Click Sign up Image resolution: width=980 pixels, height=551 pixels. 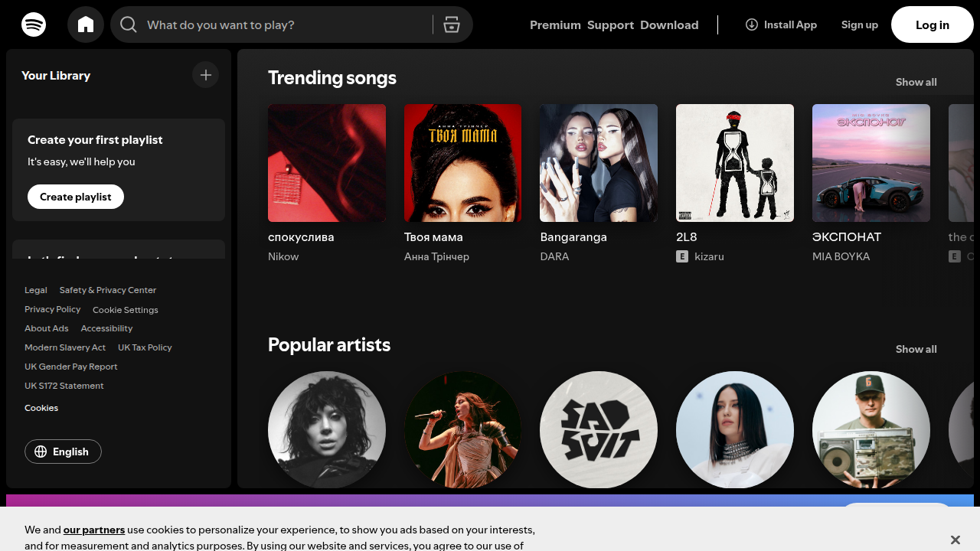(860, 24)
